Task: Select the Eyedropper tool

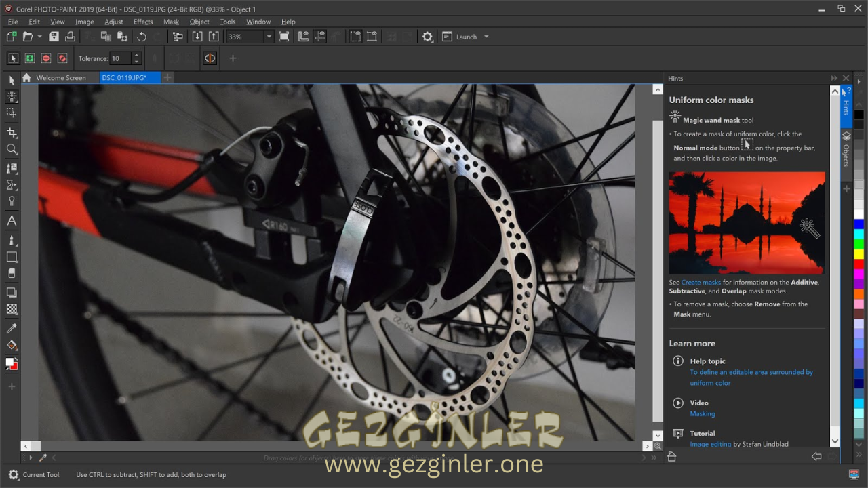Action: 12,328
